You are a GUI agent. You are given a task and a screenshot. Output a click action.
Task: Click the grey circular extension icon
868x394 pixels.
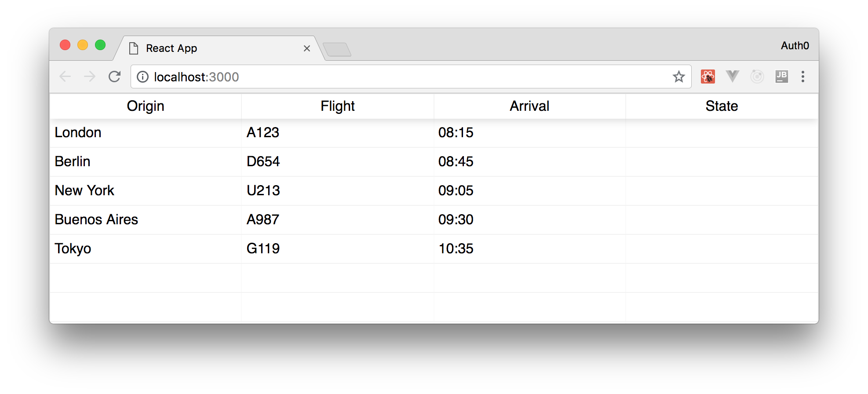(757, 77)
